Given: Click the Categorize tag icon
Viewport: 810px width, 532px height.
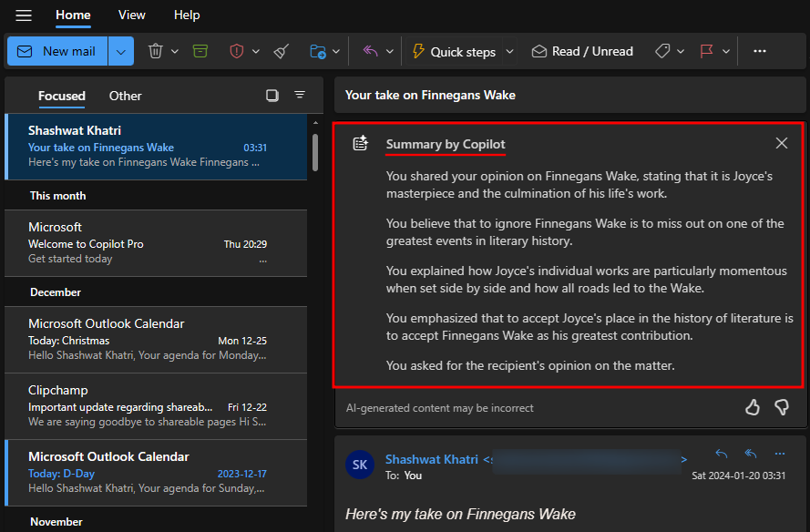Looking at the screenshot, I should pyautogui.click(x=662, y=51).
